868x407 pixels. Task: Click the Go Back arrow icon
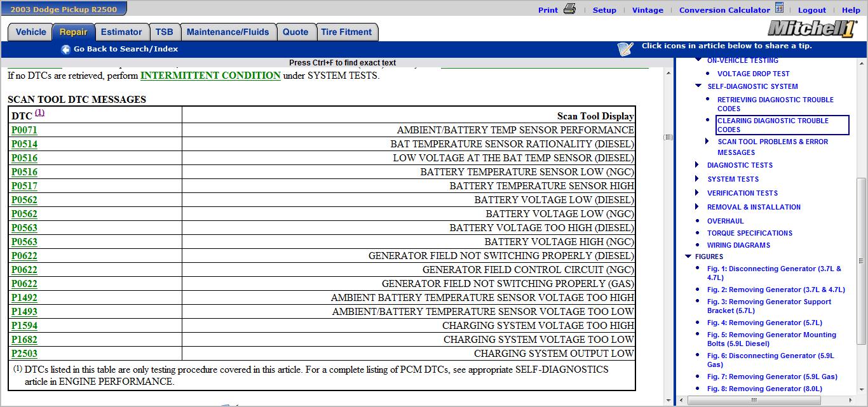click(x=65, y=50)
